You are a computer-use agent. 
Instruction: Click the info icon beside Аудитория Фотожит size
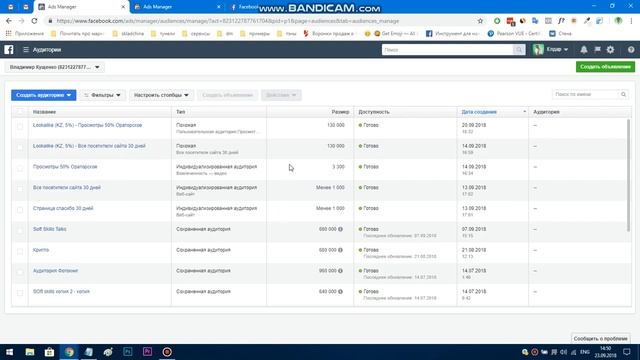340,271
